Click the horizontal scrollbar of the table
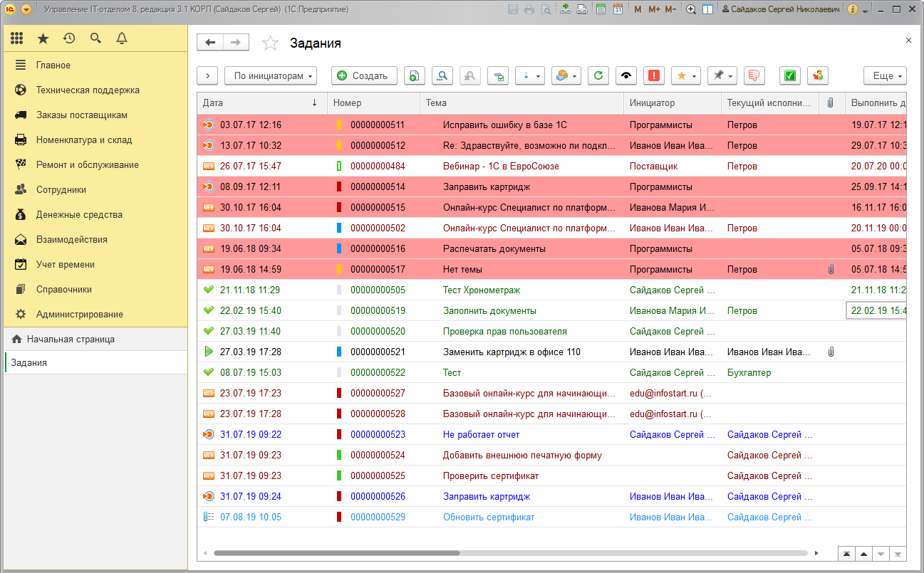924x573 pixels. [336, 553]
